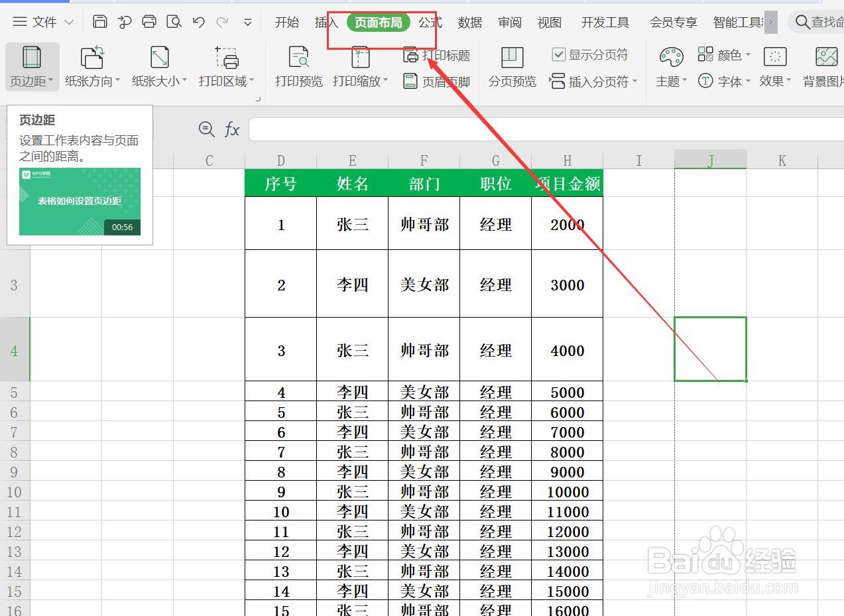The image size is (844, 616).
Task: Click the 效果 effects control
Action: tap(774, 81)
